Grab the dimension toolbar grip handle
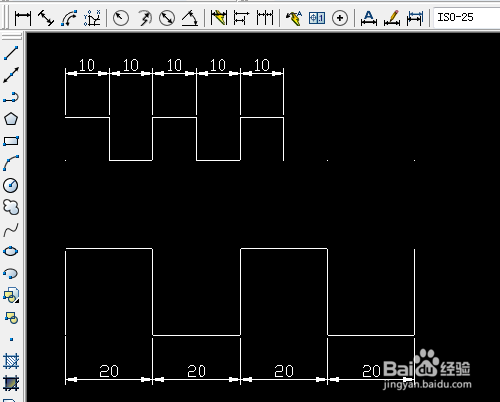The height and width of the screenshot is (402, 500). tap(6, 17)
